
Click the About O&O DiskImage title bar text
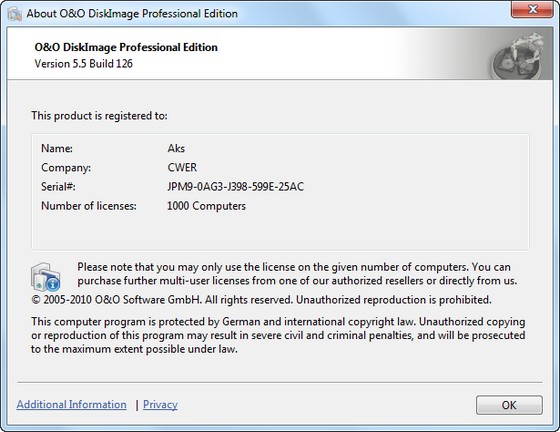click(x=132, y=14)
